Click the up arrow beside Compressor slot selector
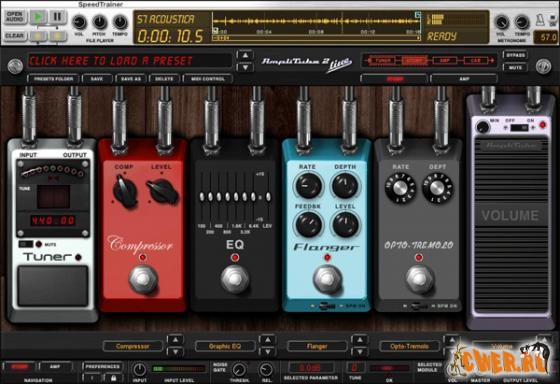Image resolution: width=560 pixels, height=384 pixels. 175,340
